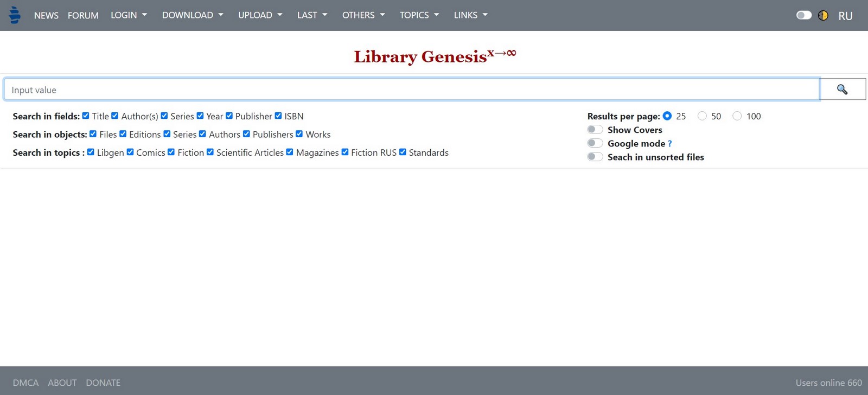Click the Library Genesis logo icon in navbar

point(15,15)
